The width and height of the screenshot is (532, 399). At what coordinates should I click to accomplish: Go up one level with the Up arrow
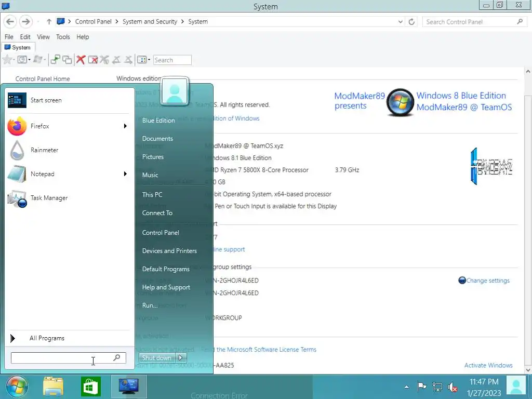(x=49, y=22)
